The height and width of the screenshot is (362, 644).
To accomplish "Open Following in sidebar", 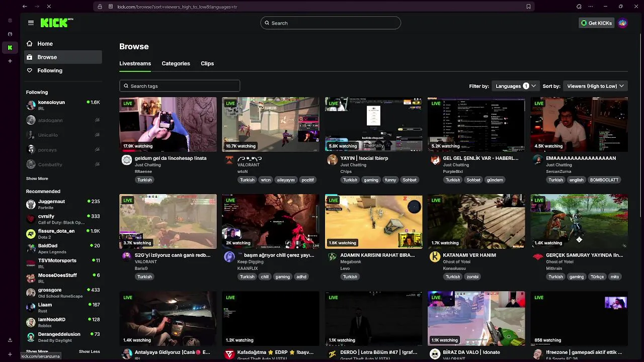I will pos(63,70).
